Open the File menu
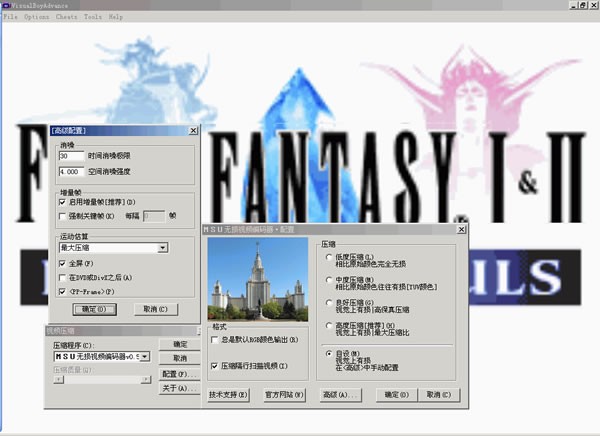 [10, 17]
